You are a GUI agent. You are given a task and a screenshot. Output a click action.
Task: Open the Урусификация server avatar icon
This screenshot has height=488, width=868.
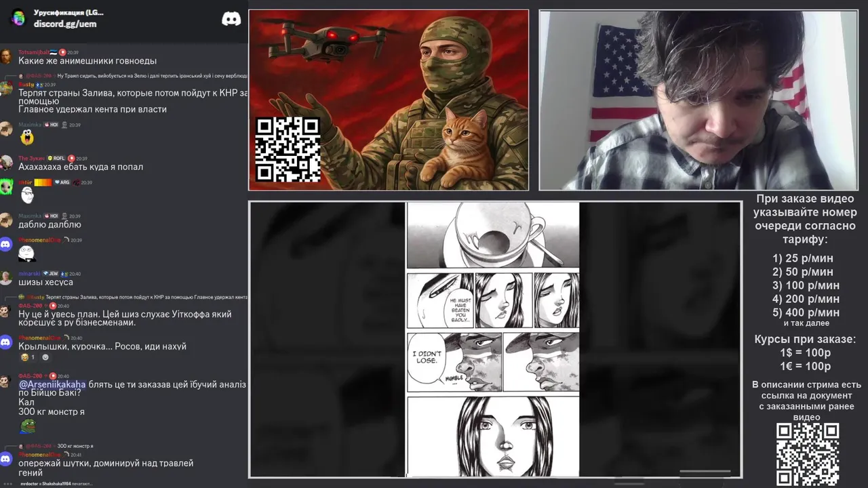pyautogui.click(x=18, y=18)
